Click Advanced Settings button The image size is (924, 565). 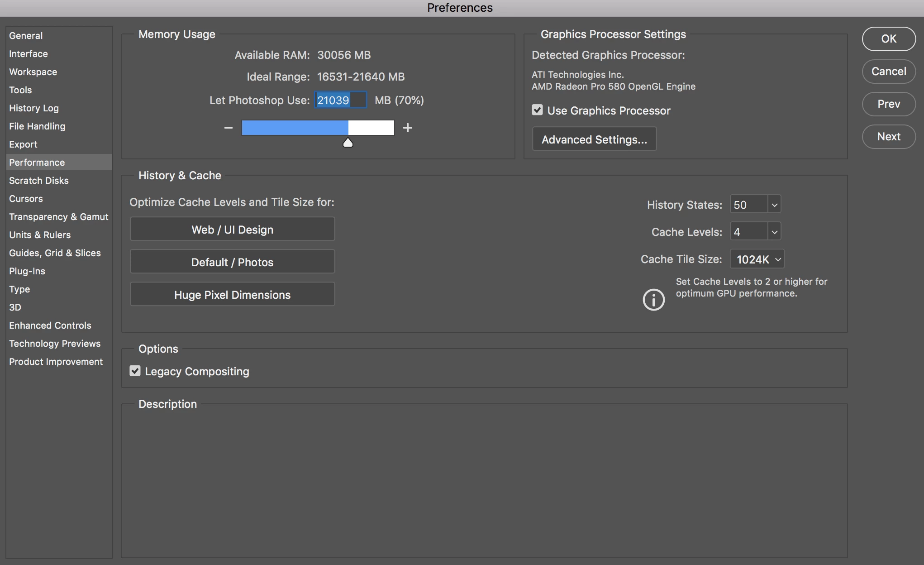(x=594, y=139)
